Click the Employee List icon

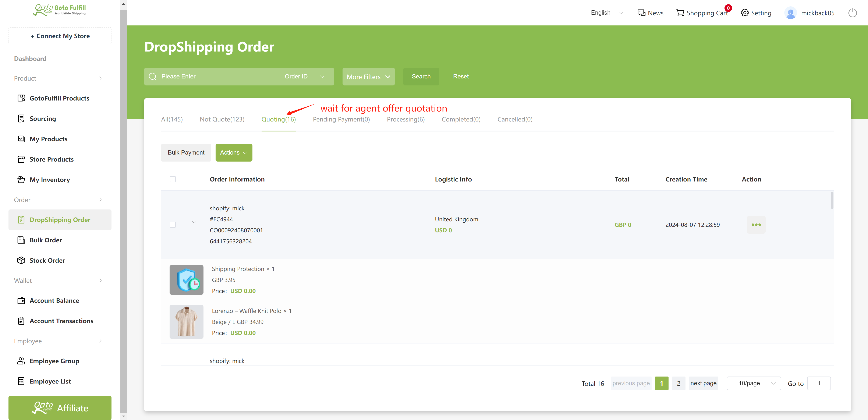(21, 381)
